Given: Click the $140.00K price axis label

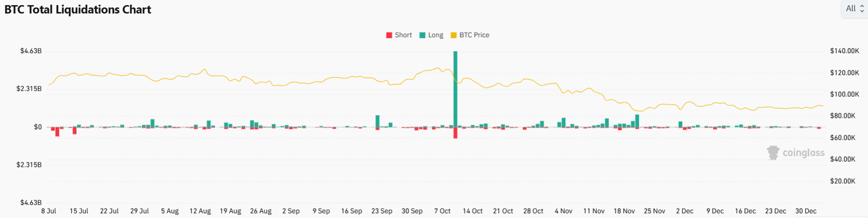Looking at the screenshot, I should [x=844, y=51].
